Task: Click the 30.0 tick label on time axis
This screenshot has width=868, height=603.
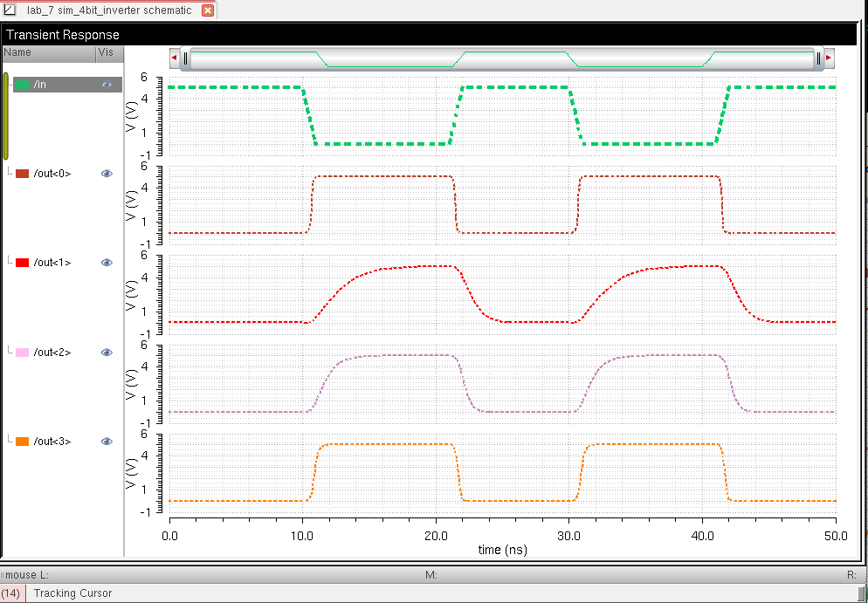Action: point(569,536)
